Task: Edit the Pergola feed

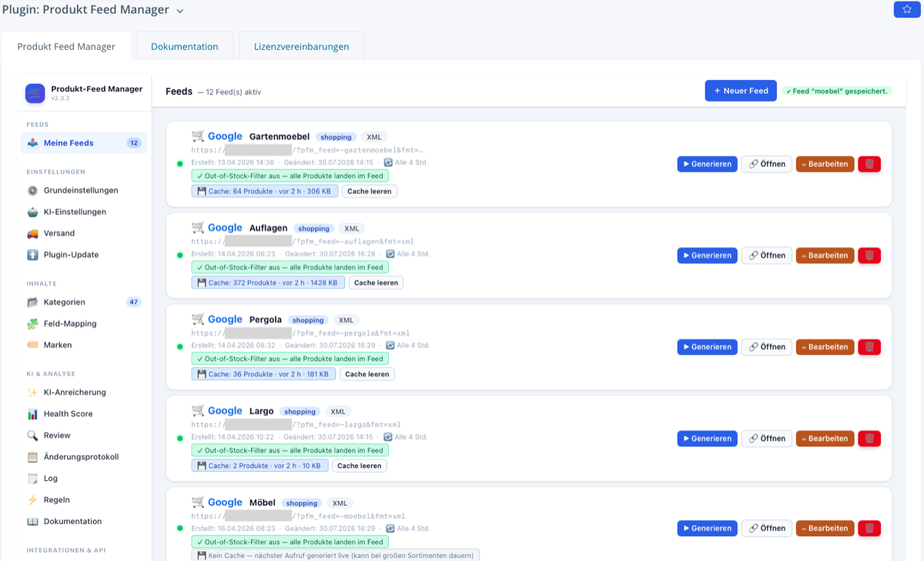Action: [x=825, y=347]
